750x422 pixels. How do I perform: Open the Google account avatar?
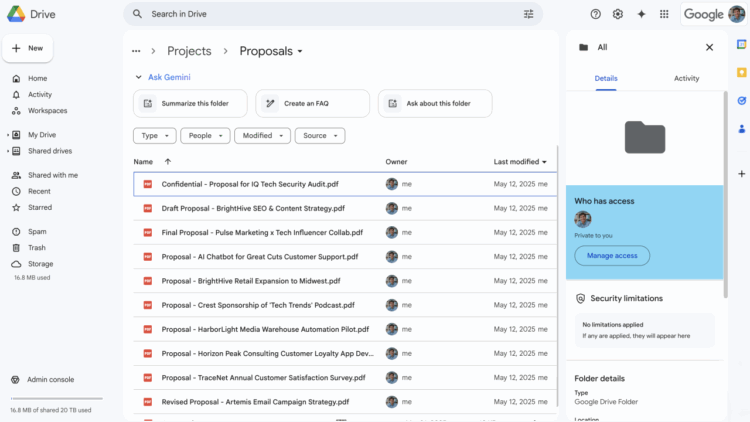point(736,14)
